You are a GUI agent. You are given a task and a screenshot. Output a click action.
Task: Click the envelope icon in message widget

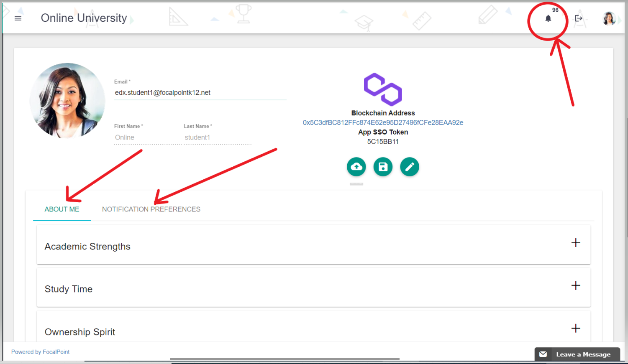click(x=543, y=354)
